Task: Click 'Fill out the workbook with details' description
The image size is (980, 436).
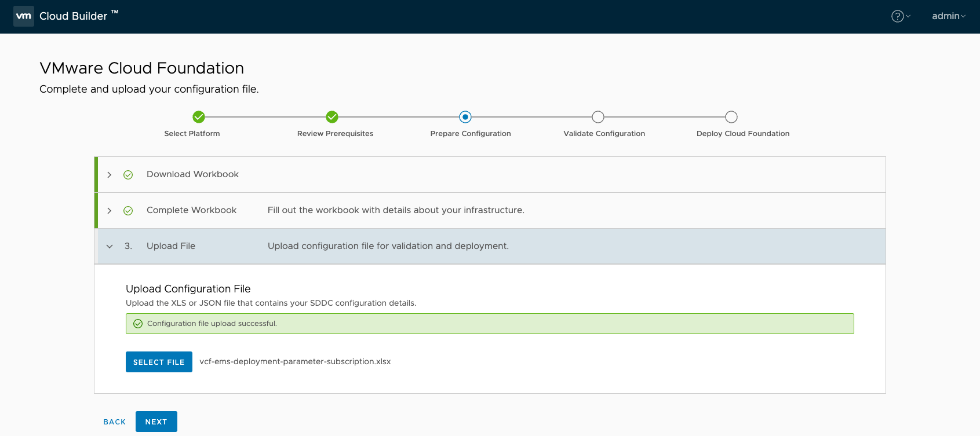Action: (396, 210)
